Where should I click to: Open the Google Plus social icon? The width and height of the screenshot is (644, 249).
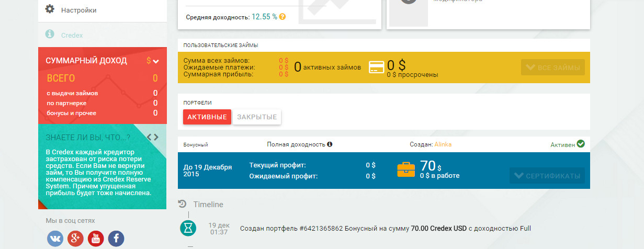click(75, 239)
